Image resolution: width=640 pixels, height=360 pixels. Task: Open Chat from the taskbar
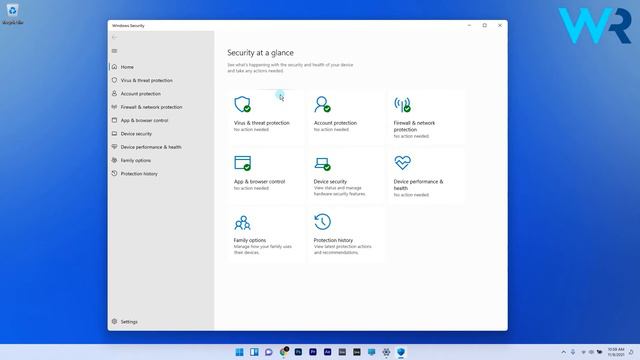269,352
